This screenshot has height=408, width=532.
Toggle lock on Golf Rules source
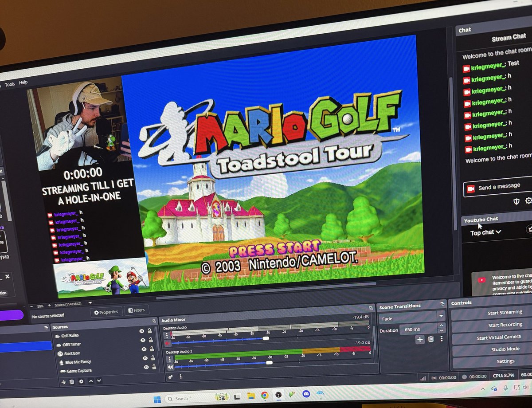point(150,330)
